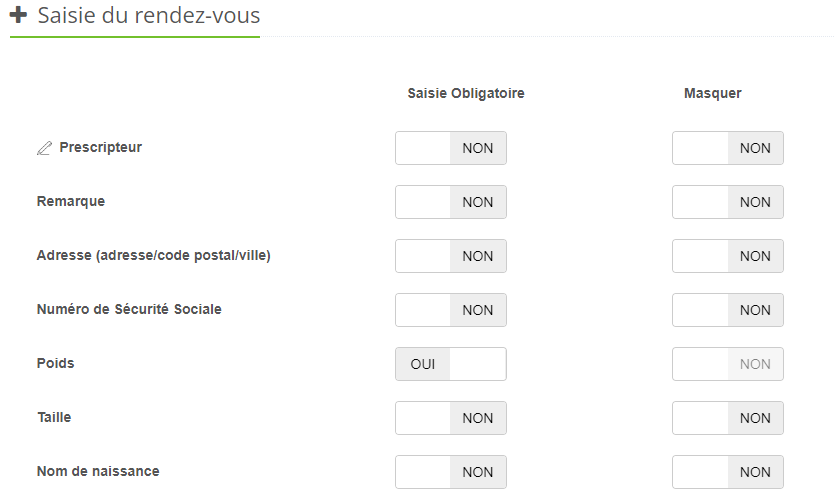Click the Prescripteur field label
The height and width of the screenshot is (503, 834).
tap(100, 147)
